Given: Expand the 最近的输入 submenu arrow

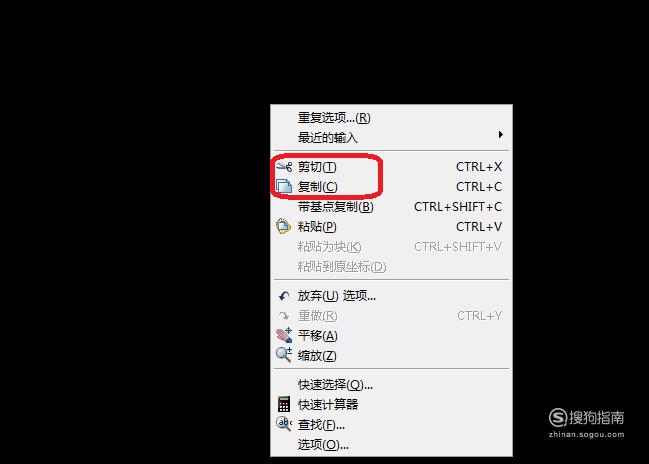Looking at the screenshot, I should click(x=500, y=135).
